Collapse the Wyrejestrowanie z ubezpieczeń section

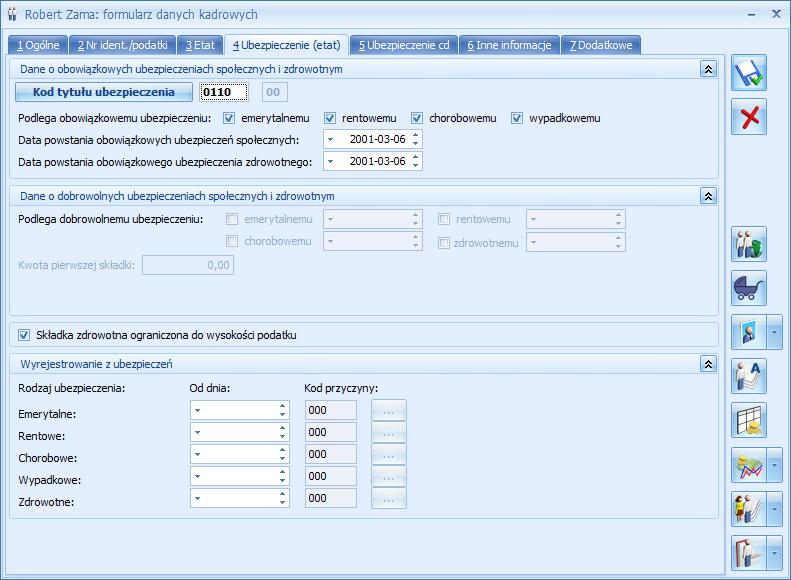coord(708,364)
